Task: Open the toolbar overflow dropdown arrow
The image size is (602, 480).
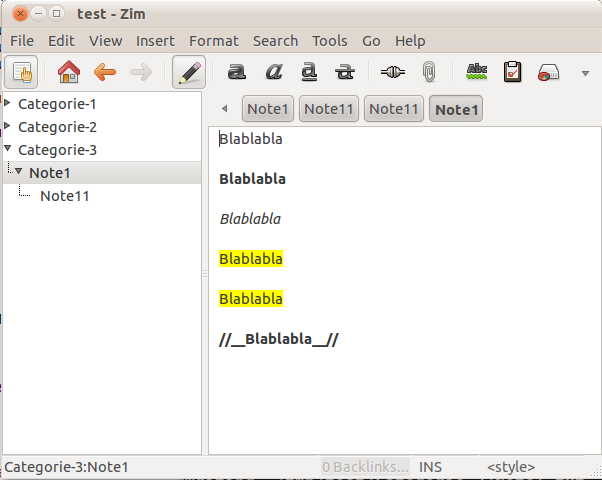Action: click(x=585, y=73)
